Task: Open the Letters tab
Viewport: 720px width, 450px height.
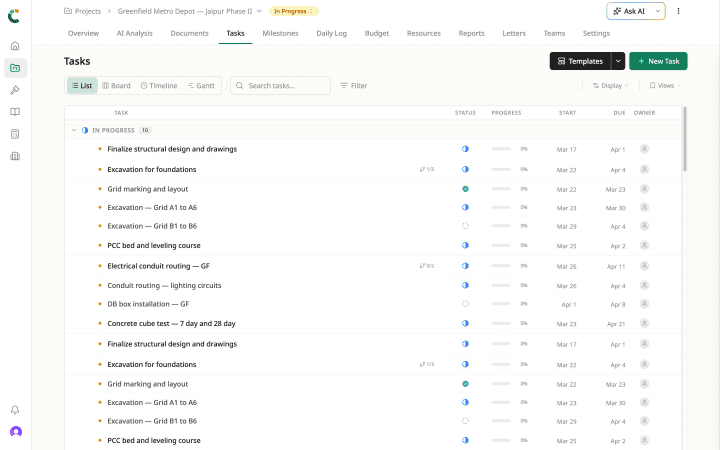Action: 514,33
